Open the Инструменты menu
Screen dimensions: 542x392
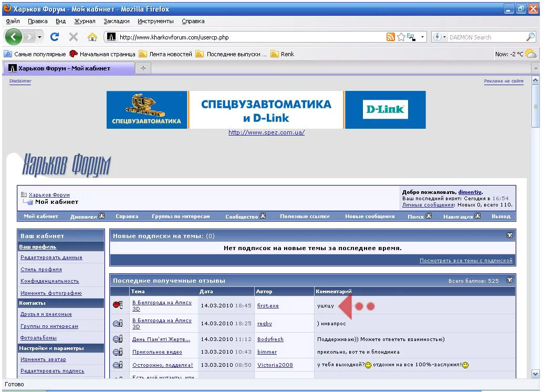[155, 21]
